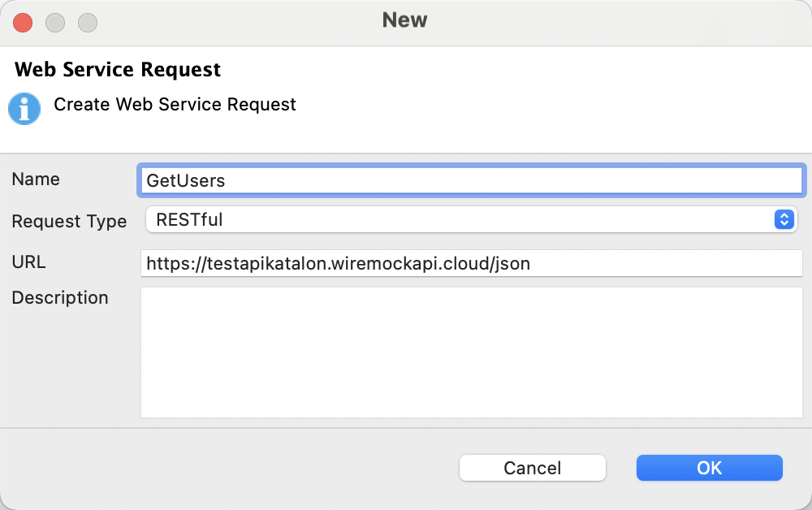The height and width of the screenshot is (510, 812).
Task: Click the Request Type label
Action: coord(69,222)
